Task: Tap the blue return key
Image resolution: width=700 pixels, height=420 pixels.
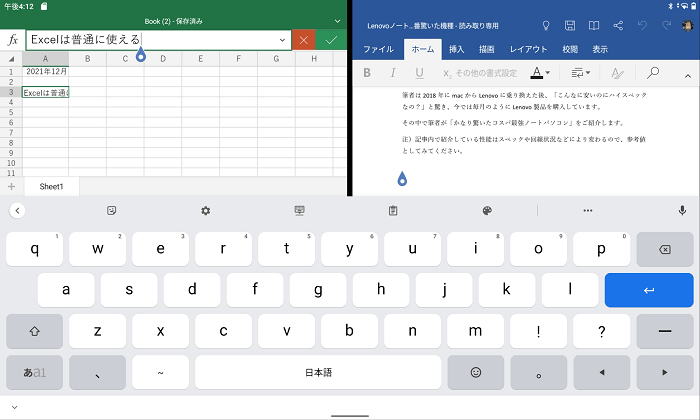Action: coord(649,290)
